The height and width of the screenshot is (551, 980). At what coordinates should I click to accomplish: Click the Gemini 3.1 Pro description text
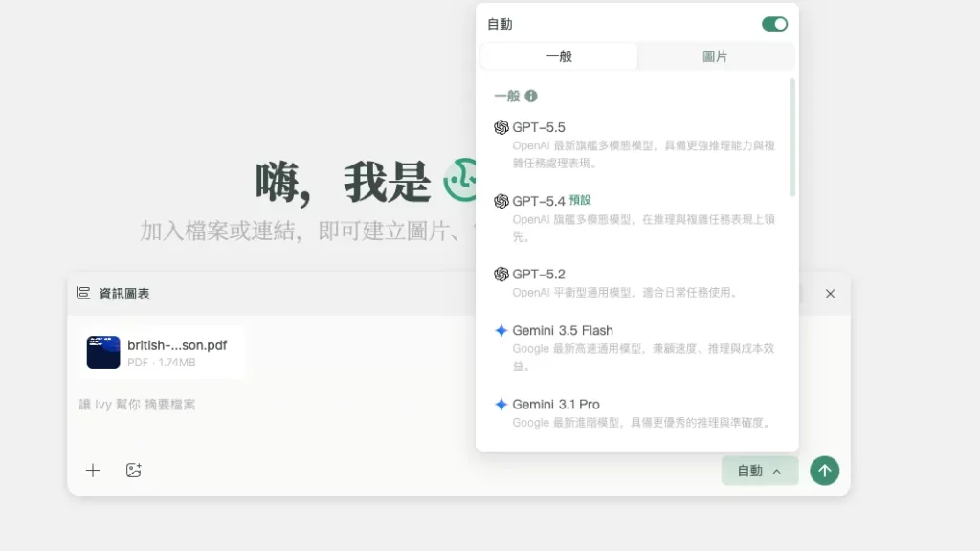click(x=641, y=423)
